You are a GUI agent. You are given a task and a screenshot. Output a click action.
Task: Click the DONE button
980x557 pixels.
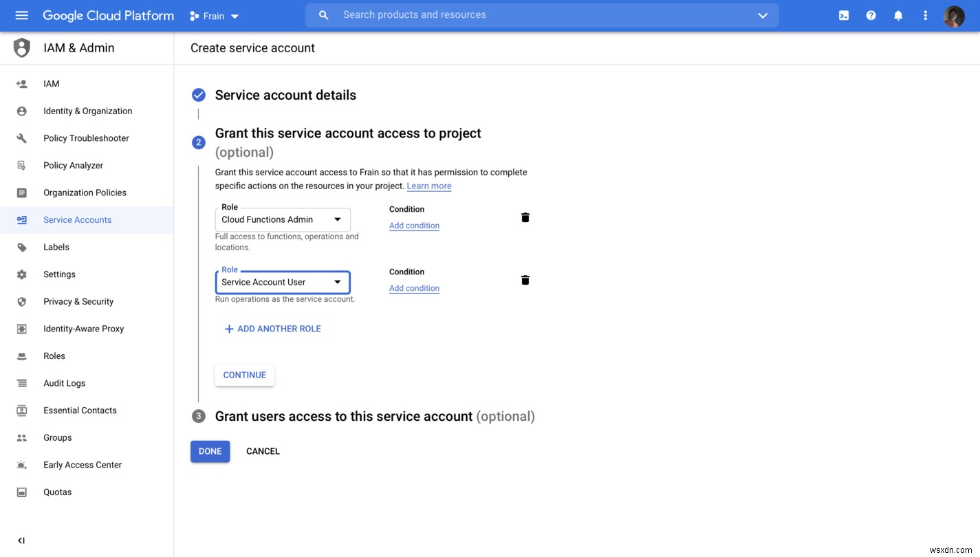tap(210, 451)
